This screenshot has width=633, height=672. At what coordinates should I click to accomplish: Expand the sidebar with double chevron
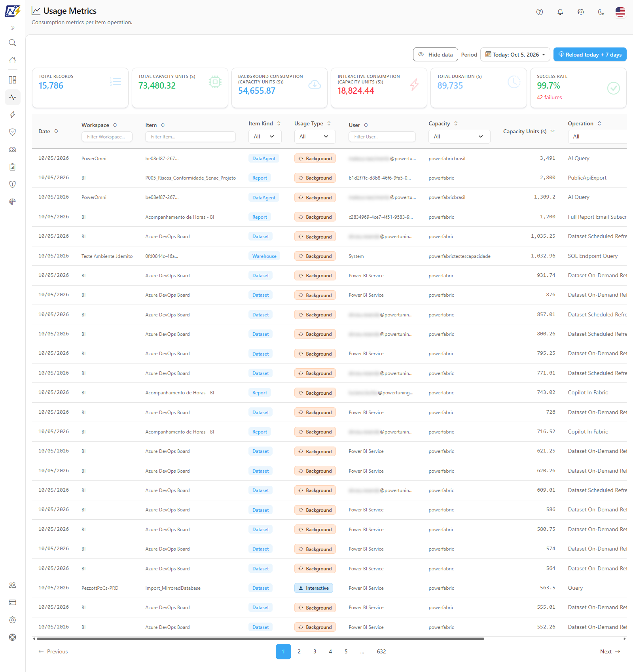pos(13,28)
